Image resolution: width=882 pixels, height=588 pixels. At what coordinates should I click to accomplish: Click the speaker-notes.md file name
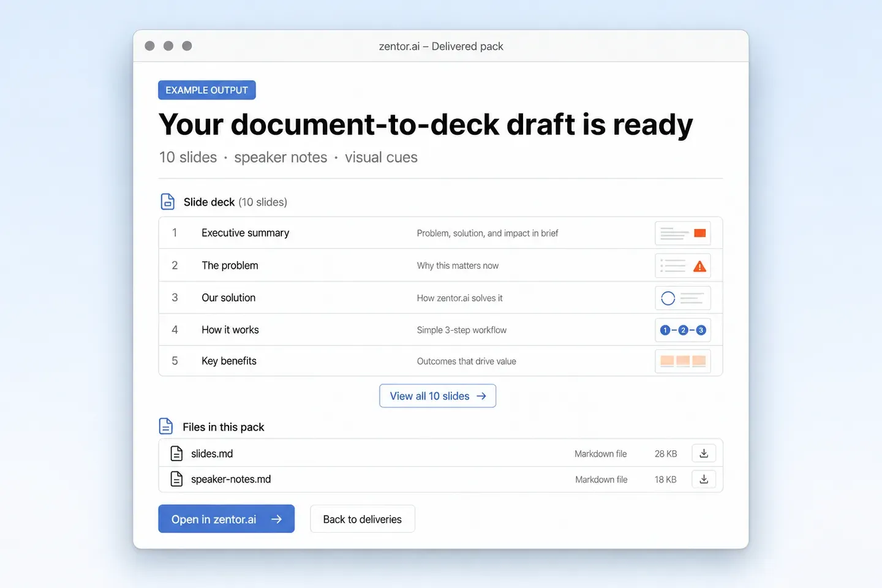[231, 479]
